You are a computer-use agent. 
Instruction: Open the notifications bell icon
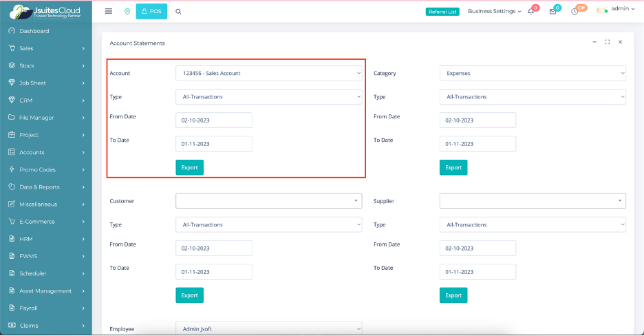point(531,12)
